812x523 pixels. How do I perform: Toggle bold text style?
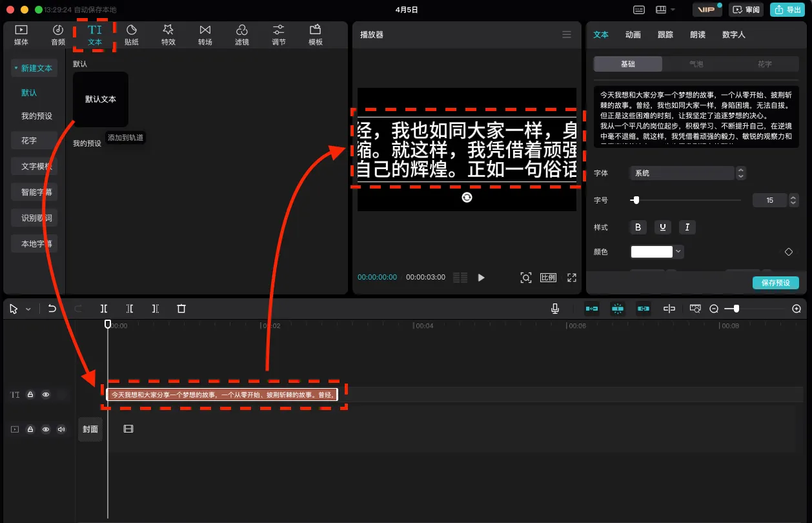(638, 227)
